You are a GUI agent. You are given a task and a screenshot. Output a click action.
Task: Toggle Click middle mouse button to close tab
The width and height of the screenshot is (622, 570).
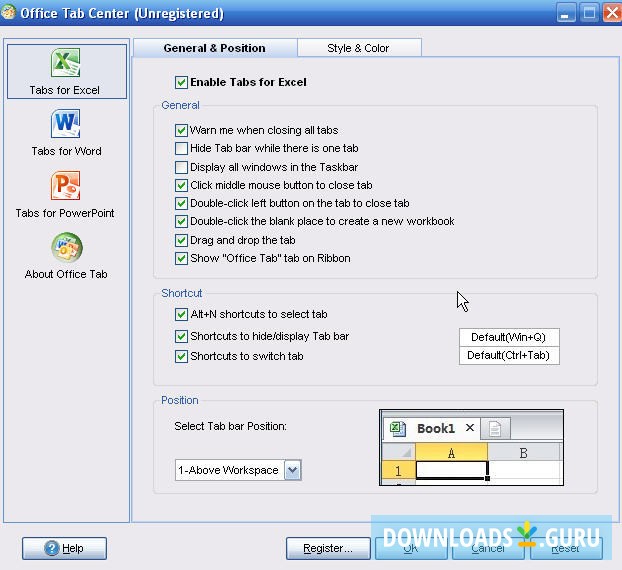point(181,185)
